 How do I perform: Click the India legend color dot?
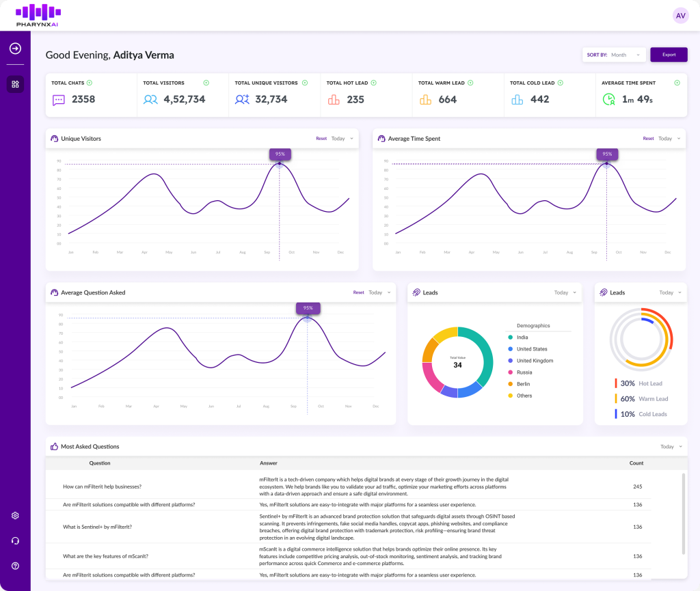510,338
